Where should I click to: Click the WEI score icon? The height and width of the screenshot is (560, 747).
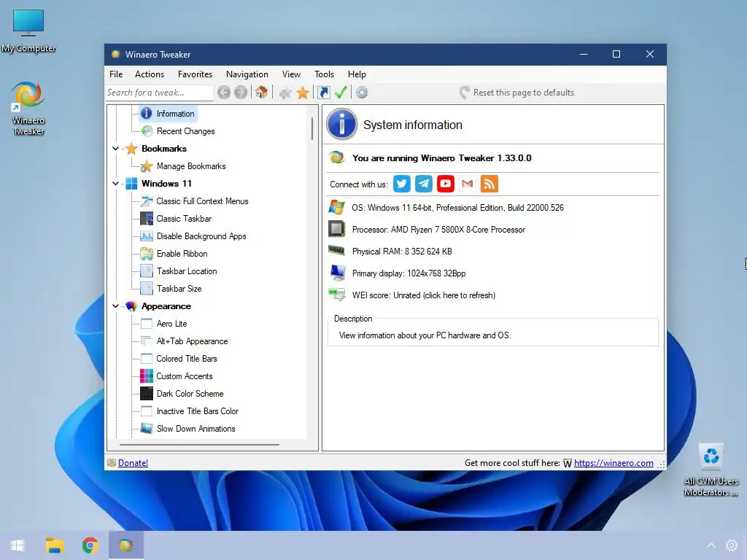(x=337, y=295)
